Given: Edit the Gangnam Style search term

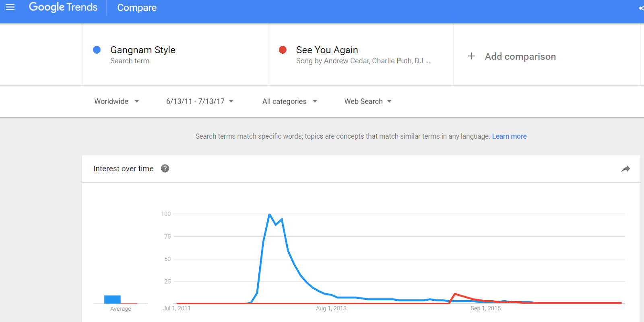Looking at the screenshot, I should pyautogui.click(x=143, y=50).
